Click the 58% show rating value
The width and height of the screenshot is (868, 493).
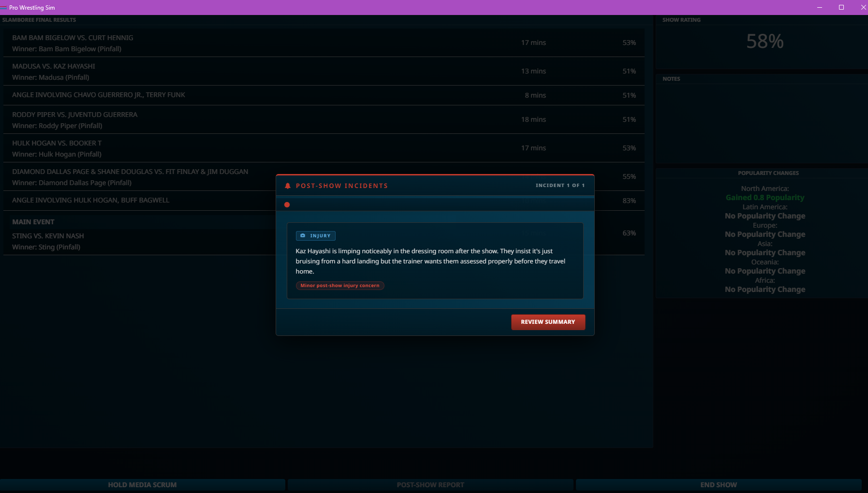[x=765, y=42]
